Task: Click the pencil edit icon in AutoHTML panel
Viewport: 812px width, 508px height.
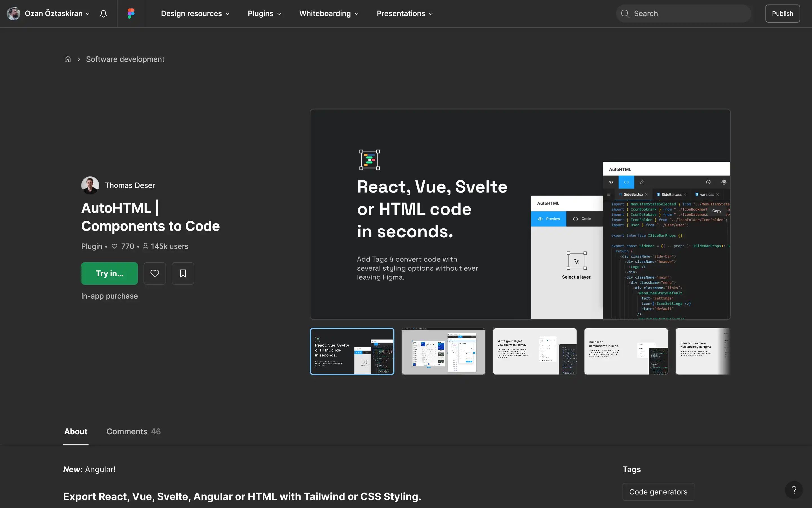Action: tap(642, 182)
